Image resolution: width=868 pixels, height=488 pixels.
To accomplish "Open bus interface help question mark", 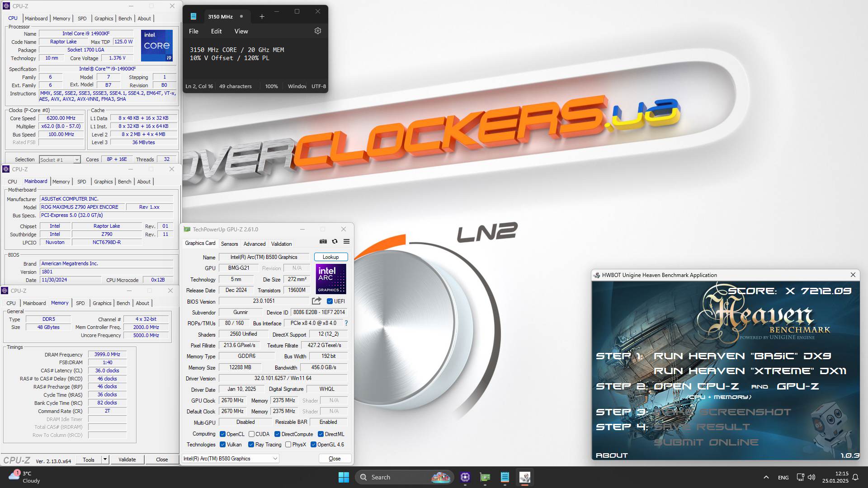I will [346, 323].
